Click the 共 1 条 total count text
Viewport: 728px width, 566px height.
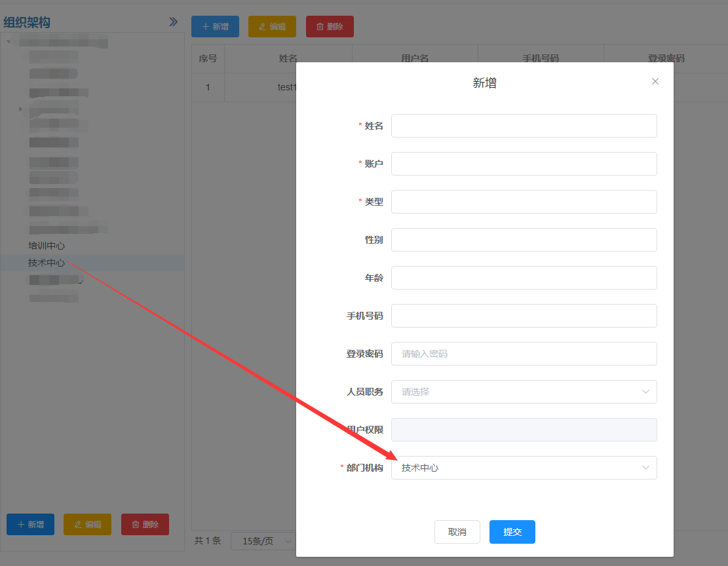[x=207, y=541]
